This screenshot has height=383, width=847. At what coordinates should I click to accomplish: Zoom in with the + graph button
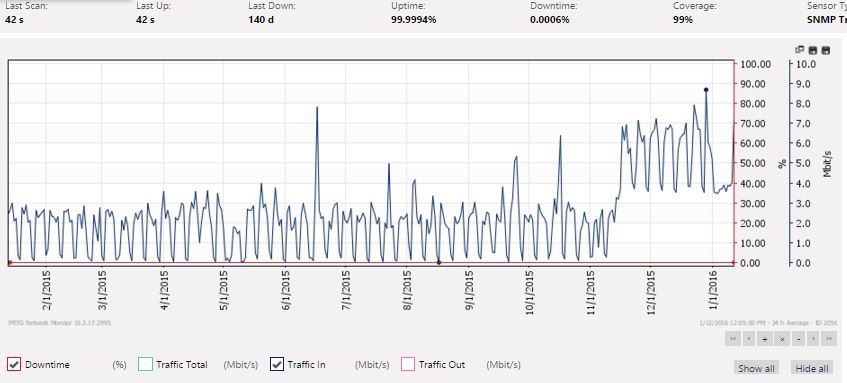[x=765, y=339]
